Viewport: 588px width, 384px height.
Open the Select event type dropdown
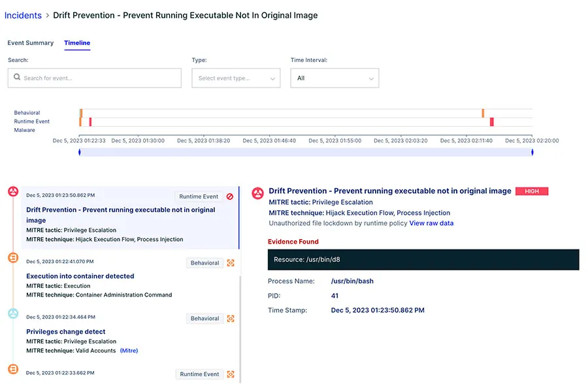coord(236,78)
